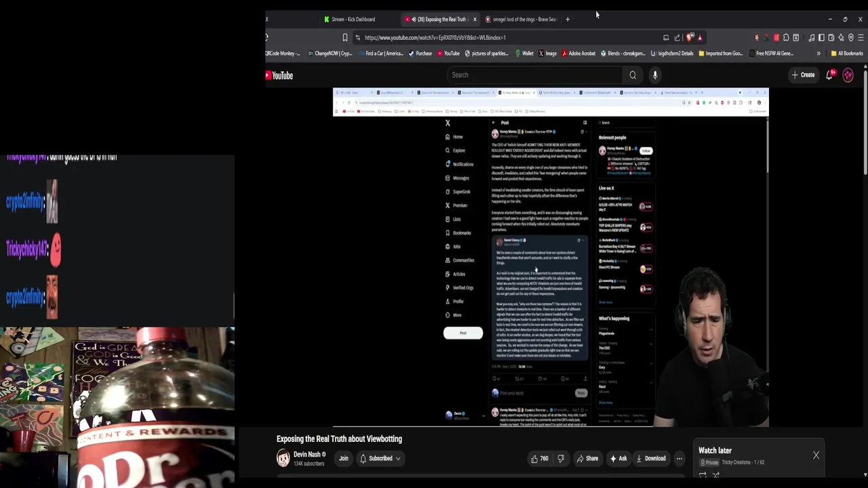The width and height of the screenshot is (868, 488).
Task: Open the more actions ellipsis under video
Action: click(x=679, y=459)
